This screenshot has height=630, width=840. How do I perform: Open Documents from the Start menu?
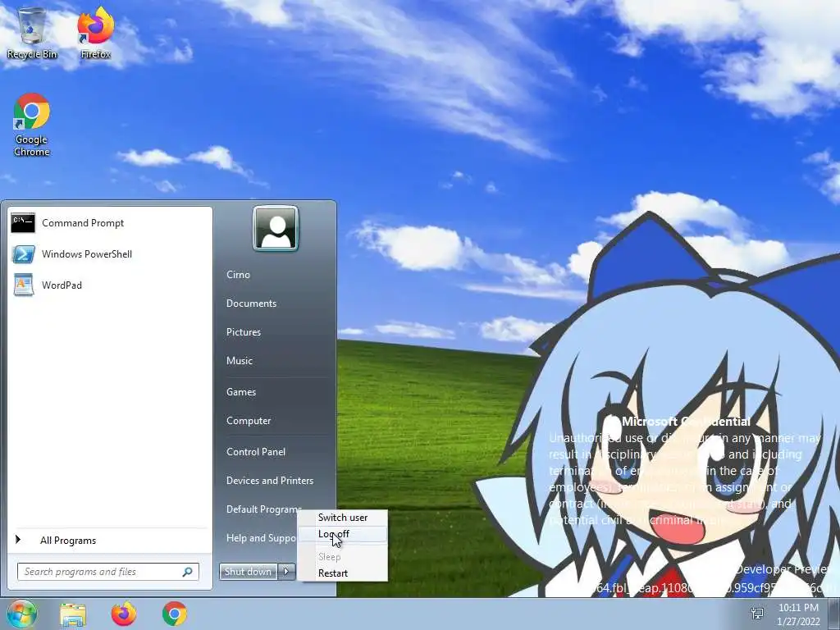pos(251,304)
